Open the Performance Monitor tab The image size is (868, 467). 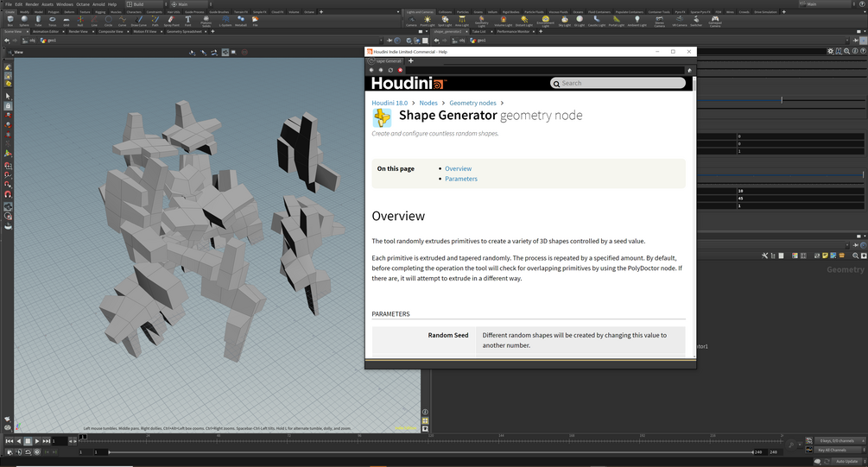click(513, 32)
